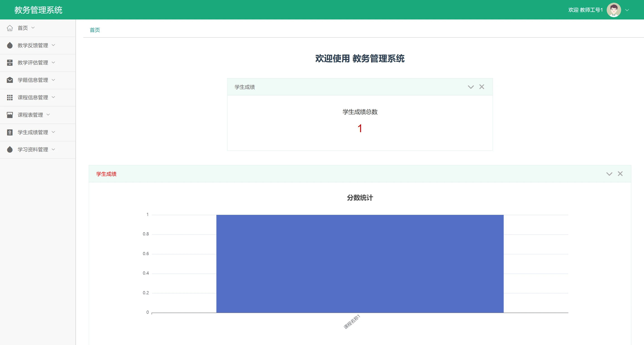The image size is (644, 345).
Task: Click the shop icon beside 课程表管理
Action: click(10, 115)
